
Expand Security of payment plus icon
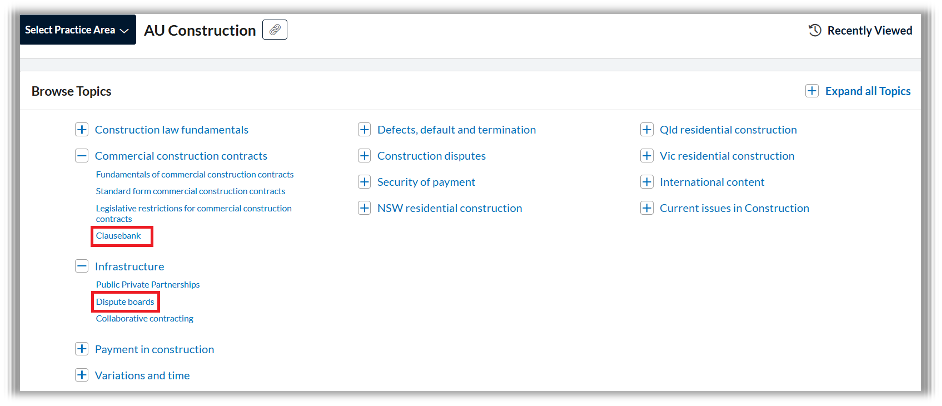365,182
